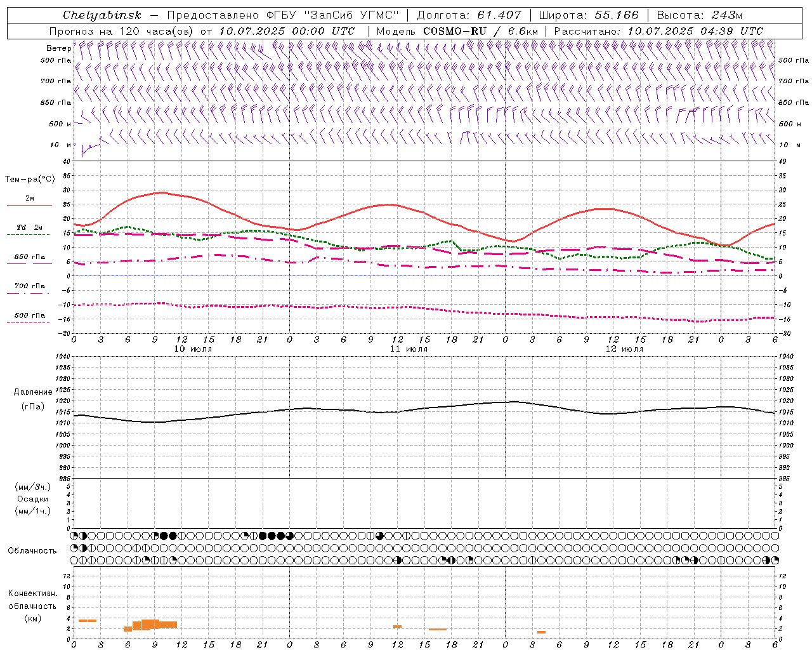Click the Облачность cloudiness label
Viewport: 812px width, 650px height.
32,550
